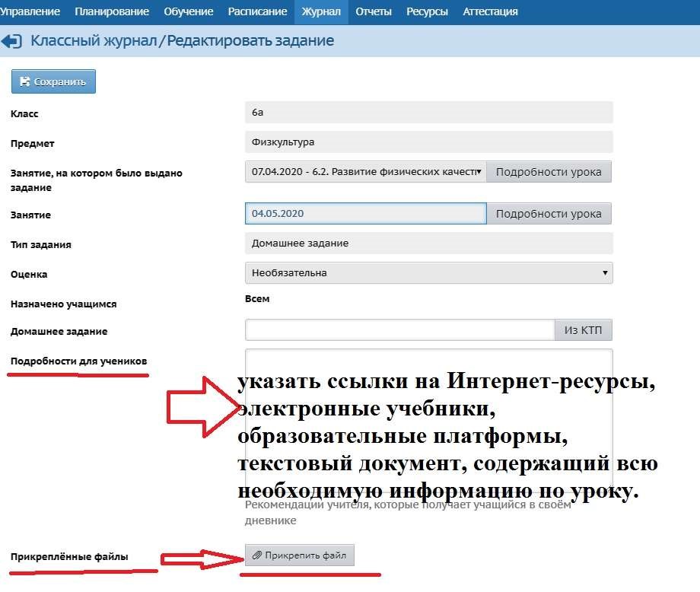Expand the lesson dropdown showing 07.04.2020 - 6.2
700x592 pixels.
(x=366, y=172)
